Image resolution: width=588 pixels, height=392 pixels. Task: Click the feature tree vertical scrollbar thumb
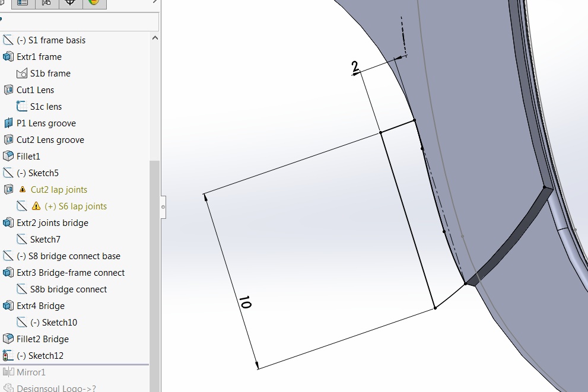point(154,276)
